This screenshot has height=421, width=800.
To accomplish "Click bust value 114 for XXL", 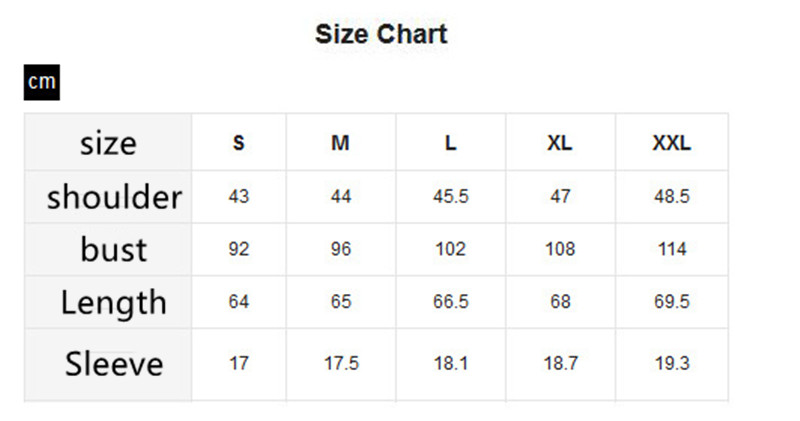I will pos(672,249).
